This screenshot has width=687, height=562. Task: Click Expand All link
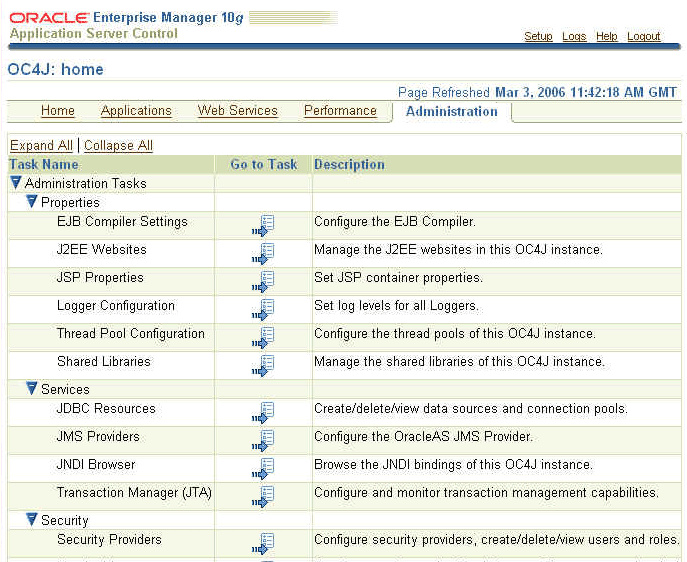(x=41, y=145)
